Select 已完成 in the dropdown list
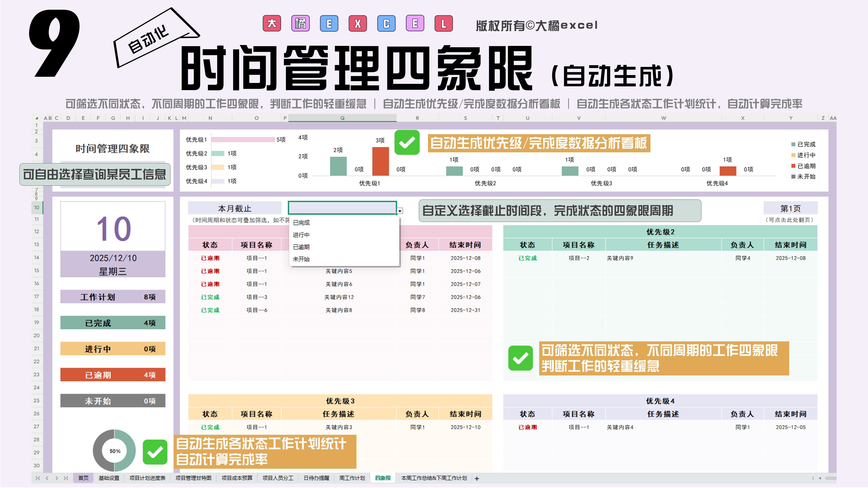 pos(301,223)
